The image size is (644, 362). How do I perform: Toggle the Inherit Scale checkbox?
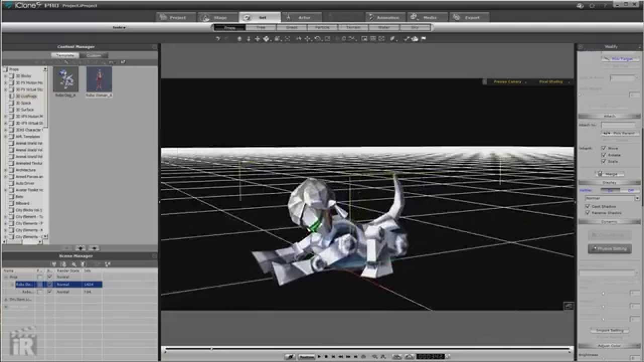[x=603, y=161]
